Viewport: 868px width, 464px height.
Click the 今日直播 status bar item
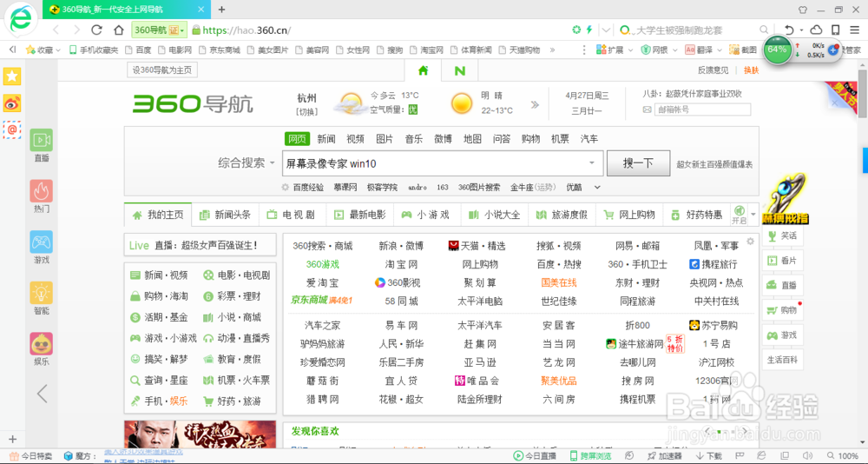(x=534, y=456)
